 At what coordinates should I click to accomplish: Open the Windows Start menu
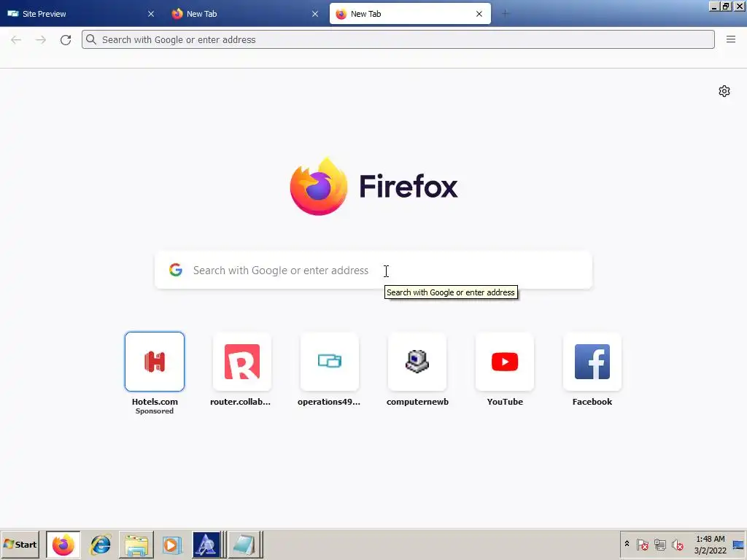[x=20, y=544]
